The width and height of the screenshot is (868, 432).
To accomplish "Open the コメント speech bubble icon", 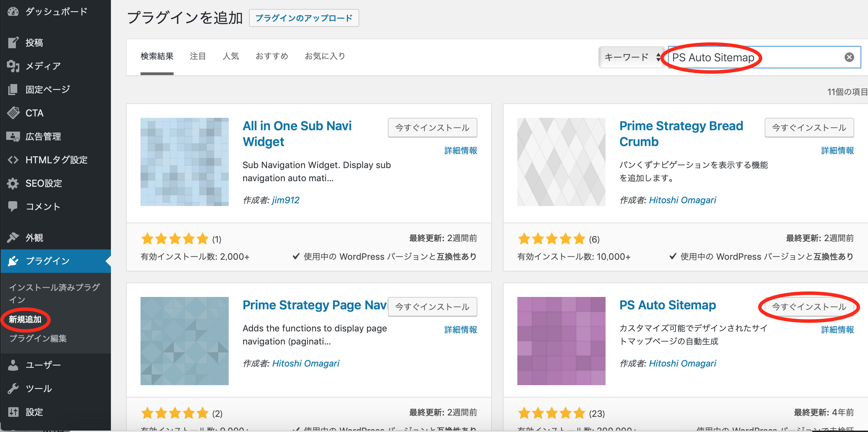I will (x=13, y=206).
